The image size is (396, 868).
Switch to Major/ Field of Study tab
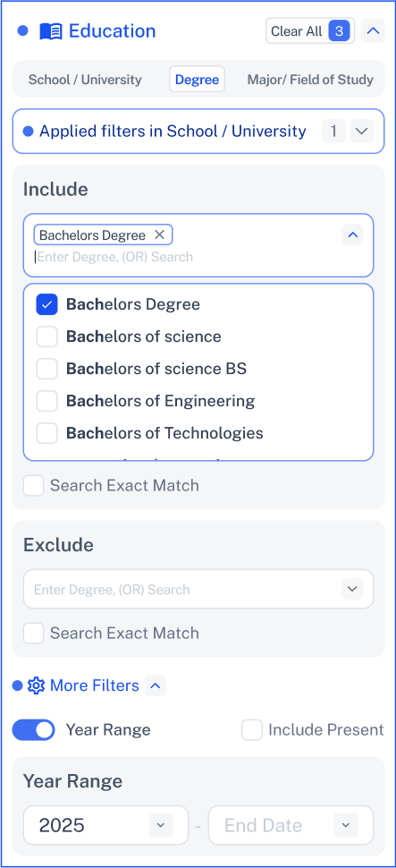310,79
